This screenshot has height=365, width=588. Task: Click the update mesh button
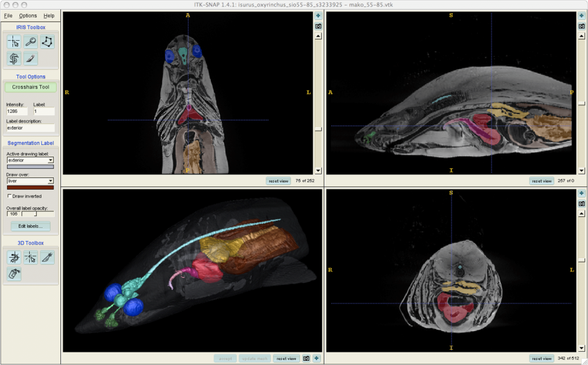point(254,359)
